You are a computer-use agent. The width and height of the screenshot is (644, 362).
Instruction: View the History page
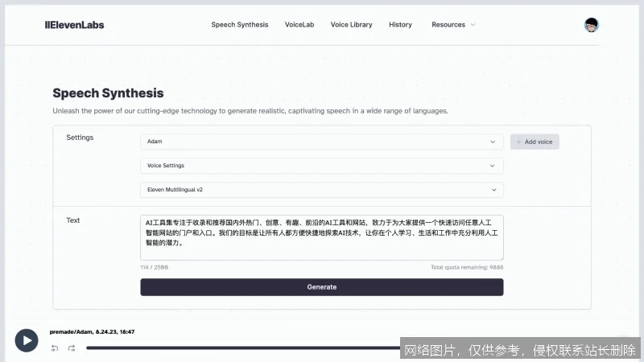pyautogui.click(x=400, y=25)
